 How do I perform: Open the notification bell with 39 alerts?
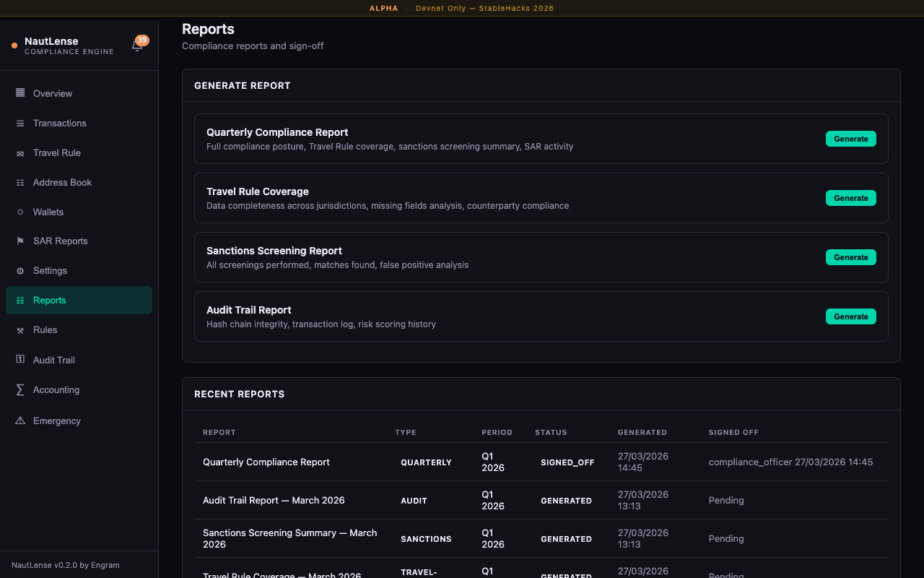tap(137, 44)
